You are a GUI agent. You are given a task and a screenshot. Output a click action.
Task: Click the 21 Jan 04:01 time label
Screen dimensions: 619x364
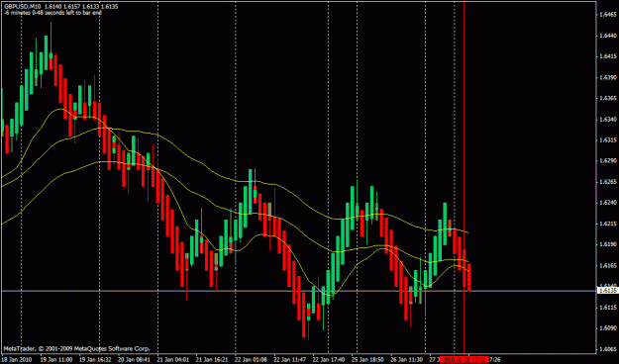click(173, 360)
